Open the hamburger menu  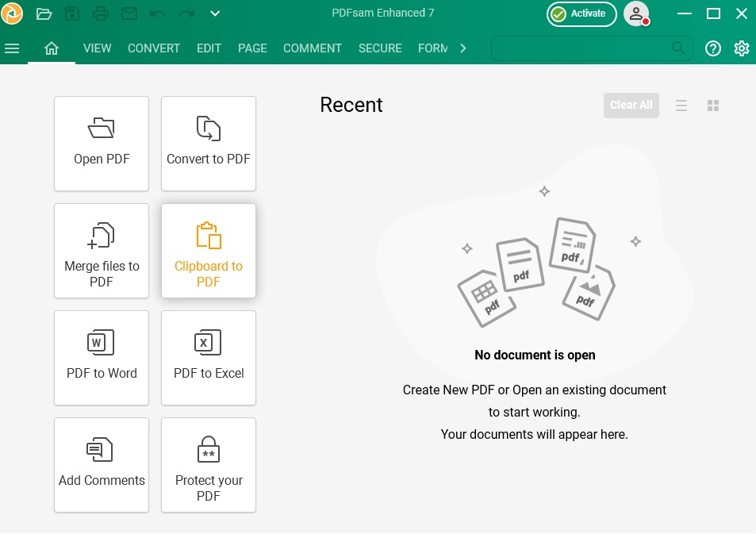pyautogui.click(x=12, y=48)
